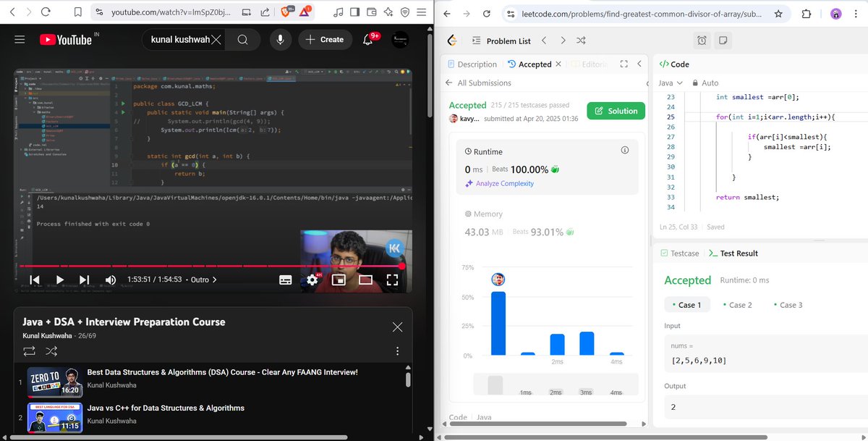868x441 pixels.
Task: Select the Case 3 tab
Action: point(788,305)
